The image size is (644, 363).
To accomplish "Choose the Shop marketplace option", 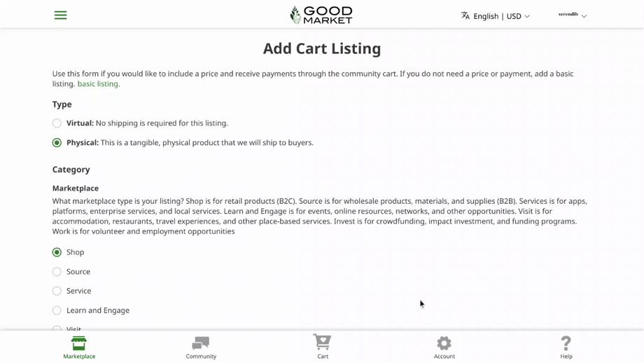I will (57, 252).
